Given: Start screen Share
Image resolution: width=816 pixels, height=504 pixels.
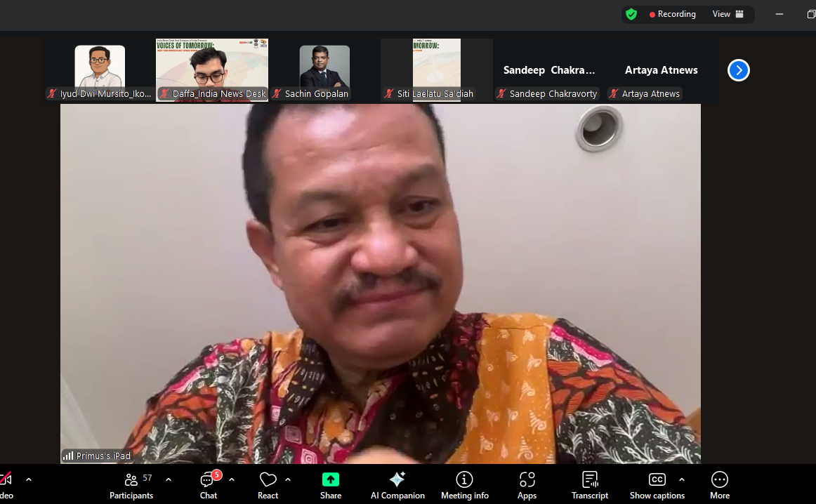Looking at the screenshot, I should [331, 486].
